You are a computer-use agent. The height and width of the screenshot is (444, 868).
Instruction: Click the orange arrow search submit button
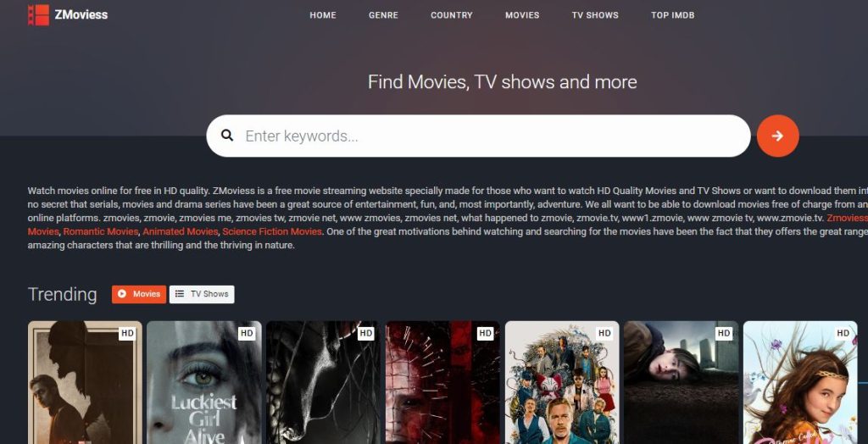(x=778, y=136)
